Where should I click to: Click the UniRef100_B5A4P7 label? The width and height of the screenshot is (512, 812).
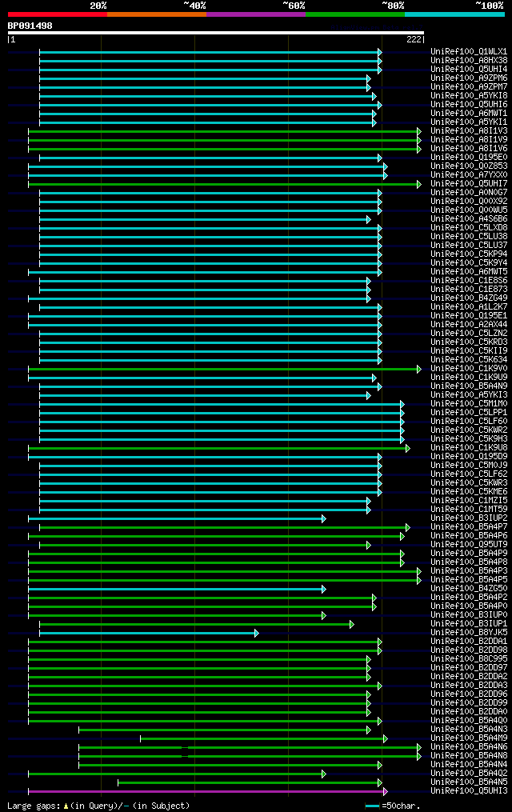(x=469, y=527)
